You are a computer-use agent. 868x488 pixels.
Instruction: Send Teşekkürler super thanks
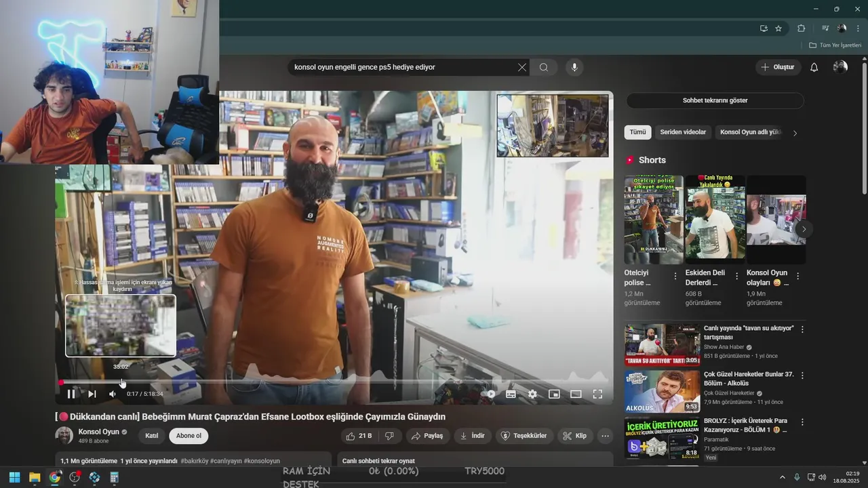coord(524,436)
